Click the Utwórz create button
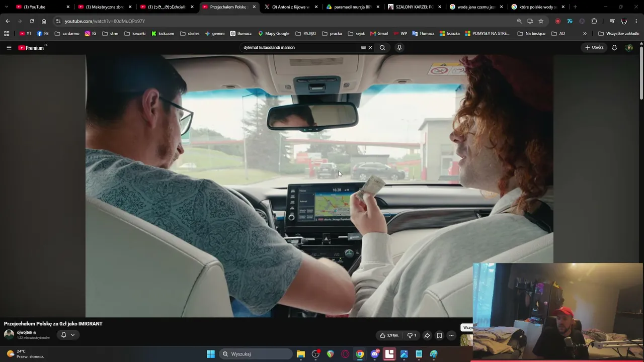Screen dimensions: 644x362 (594, 48)
